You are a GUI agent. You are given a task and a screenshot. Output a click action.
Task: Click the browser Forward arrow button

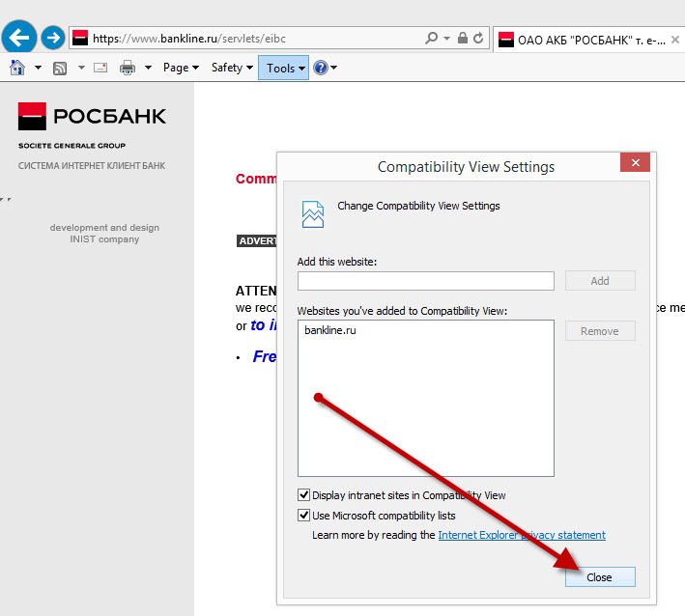coord(53,38)
